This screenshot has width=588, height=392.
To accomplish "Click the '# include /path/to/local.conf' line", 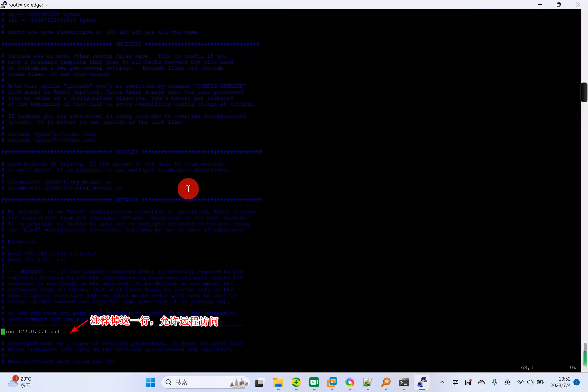I will click(x=49, y=134).
